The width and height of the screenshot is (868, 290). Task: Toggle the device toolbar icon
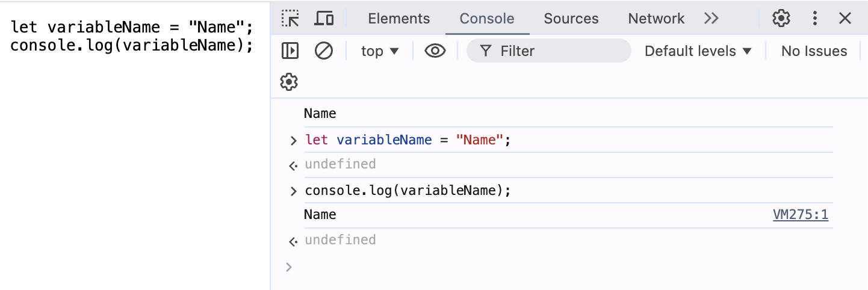324,19
